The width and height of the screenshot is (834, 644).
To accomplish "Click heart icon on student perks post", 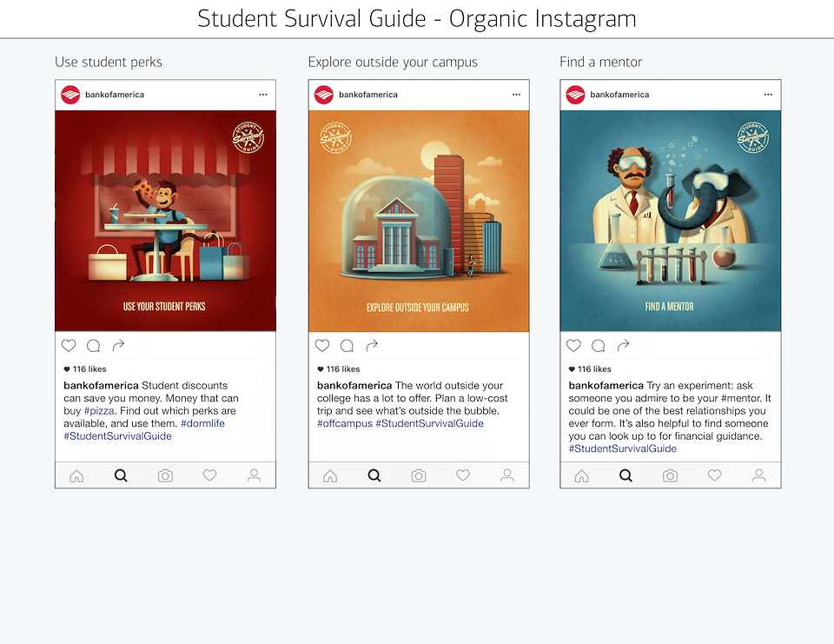I will 69,345.
